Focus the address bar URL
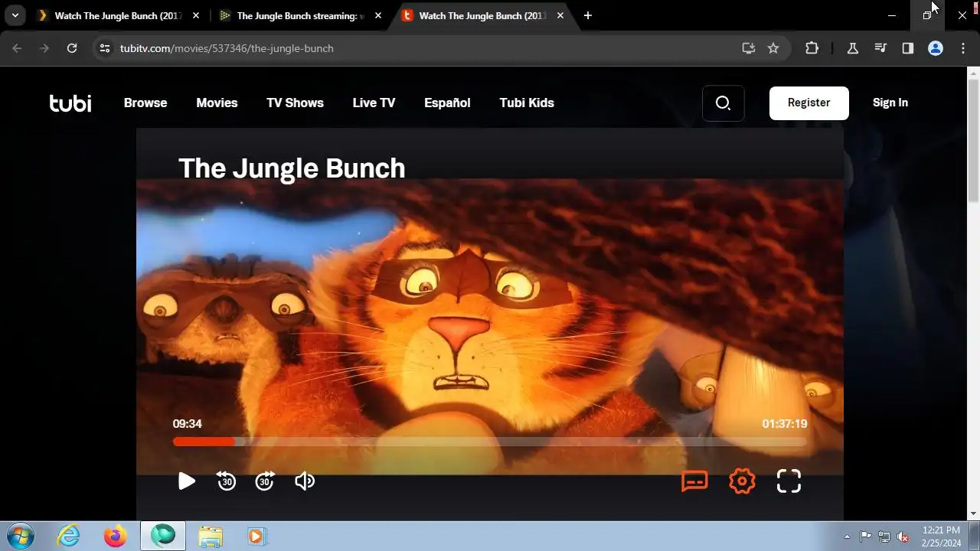The image size is (980, 551). click(227, 48)
